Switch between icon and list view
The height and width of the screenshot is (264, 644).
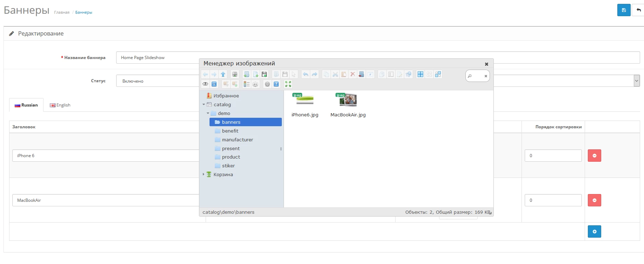pyautogui.click(x=247, y=84)
